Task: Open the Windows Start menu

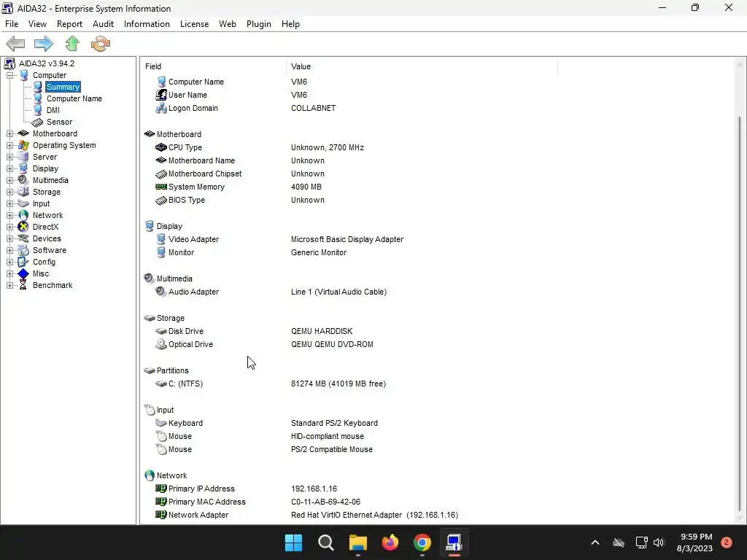Action: [x=293, y=542]
